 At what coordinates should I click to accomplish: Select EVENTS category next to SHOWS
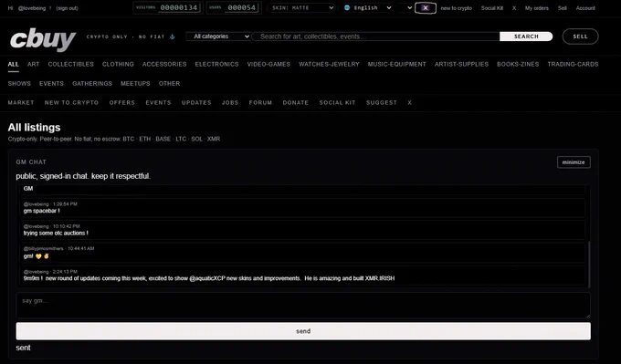51,84
